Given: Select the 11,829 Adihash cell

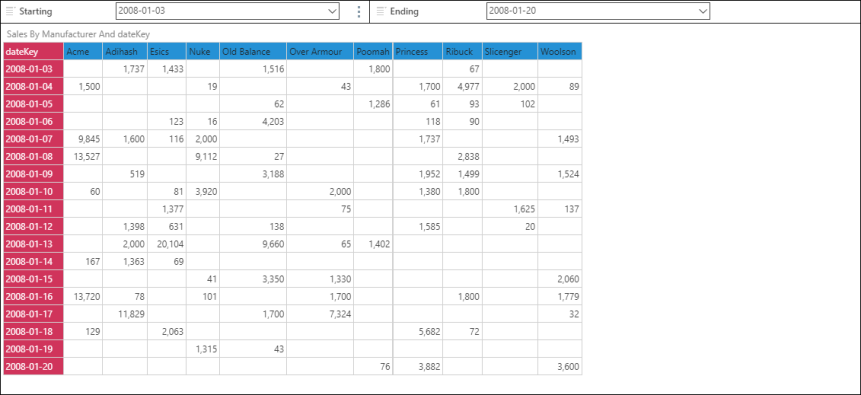Looking at the screenshot, I should point(125,314).
